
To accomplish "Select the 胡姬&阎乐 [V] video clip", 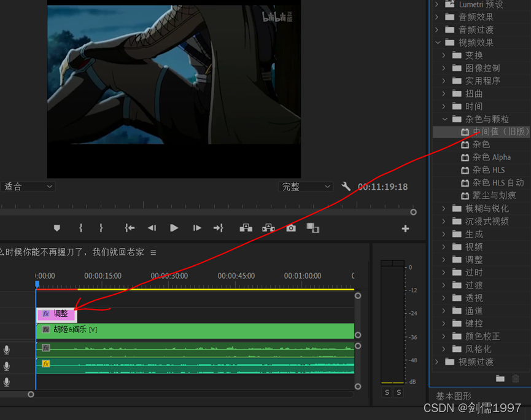I will pos(195,331).
